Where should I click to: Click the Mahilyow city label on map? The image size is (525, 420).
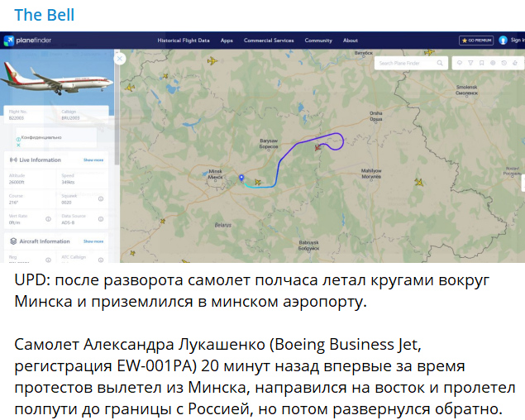(371, 174)
